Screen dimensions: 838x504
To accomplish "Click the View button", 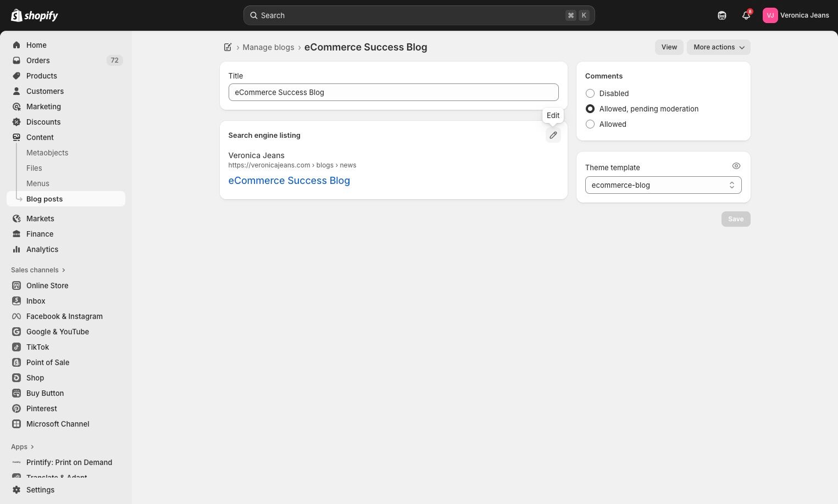I will [x=669, y=47].
